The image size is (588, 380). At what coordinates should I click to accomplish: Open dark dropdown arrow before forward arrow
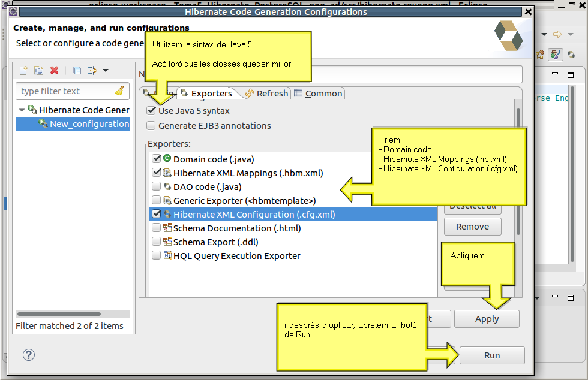click(x=544, y=35)
